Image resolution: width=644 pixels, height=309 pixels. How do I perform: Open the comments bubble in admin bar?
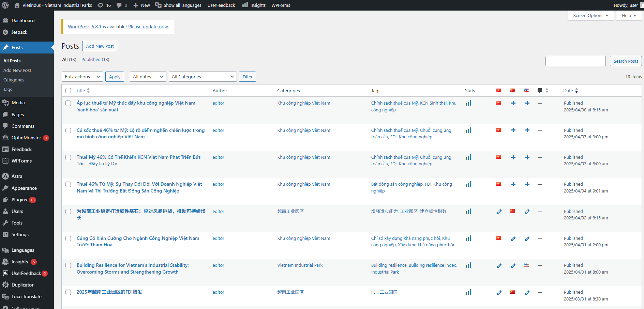122,5
